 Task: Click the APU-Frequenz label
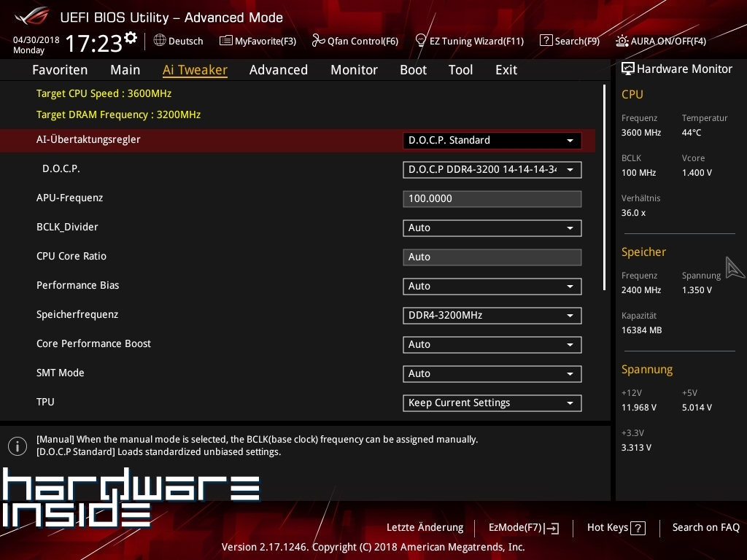tap(69, 198)
